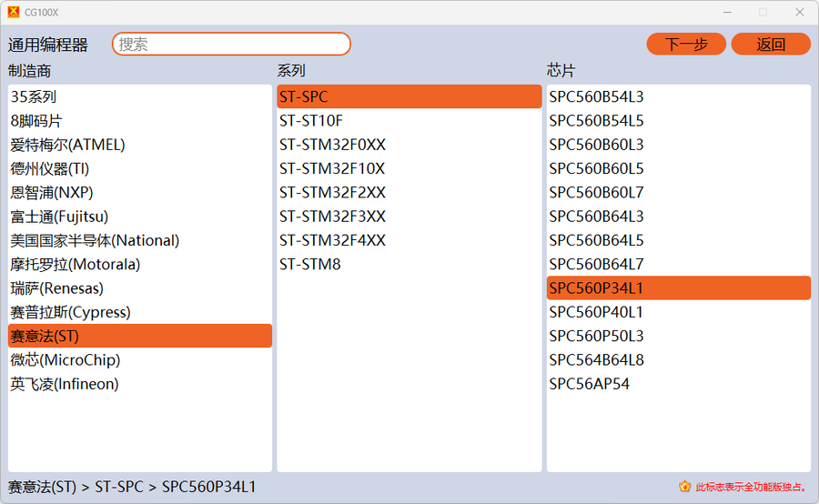Choose chip SPC56AP54
This screenshot has width=819, height=504.
[589, 384]
